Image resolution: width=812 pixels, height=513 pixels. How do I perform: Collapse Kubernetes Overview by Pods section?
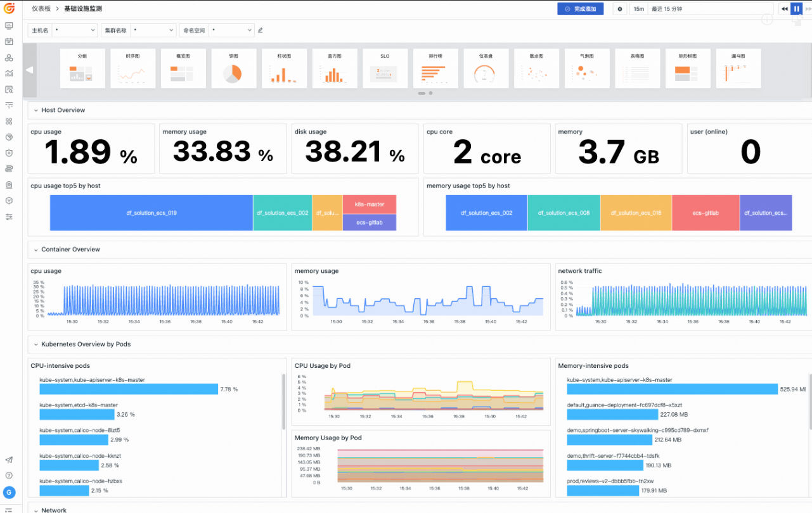pyautogui.click(x=35, y=345)
